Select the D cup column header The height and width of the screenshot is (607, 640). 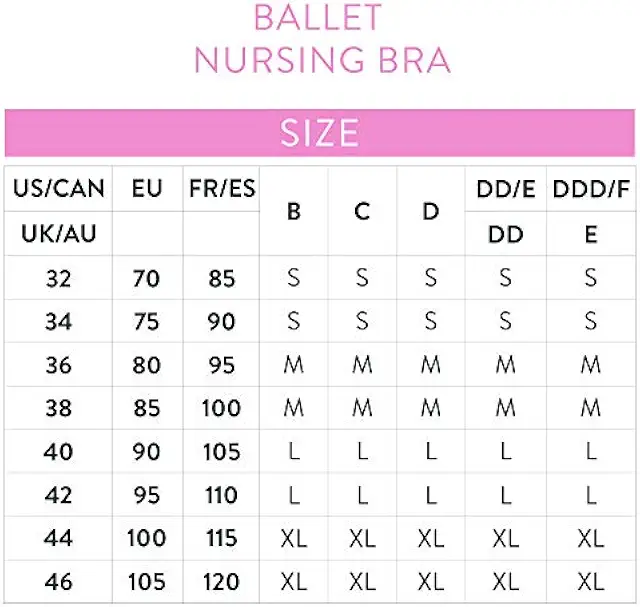tap(431, 211)
